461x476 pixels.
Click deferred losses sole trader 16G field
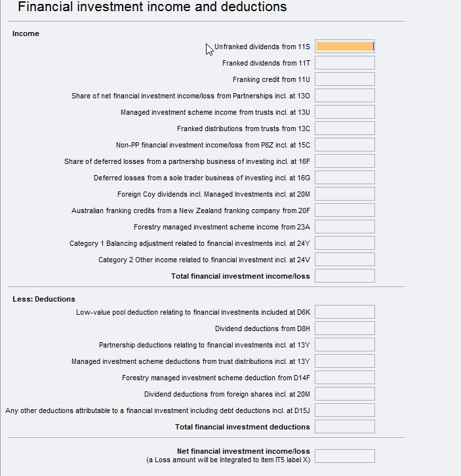coord(344,178)
